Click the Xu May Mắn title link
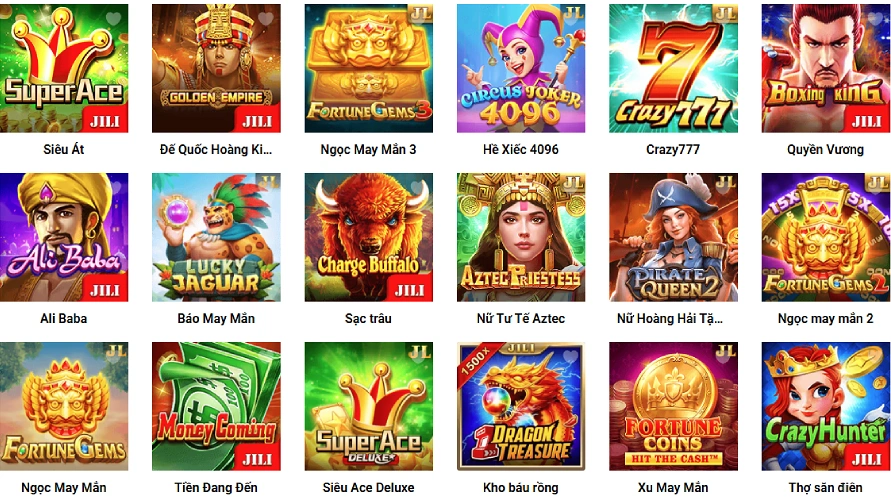Image resolution: width=891 pixels, height=500 pixels. 673,488
